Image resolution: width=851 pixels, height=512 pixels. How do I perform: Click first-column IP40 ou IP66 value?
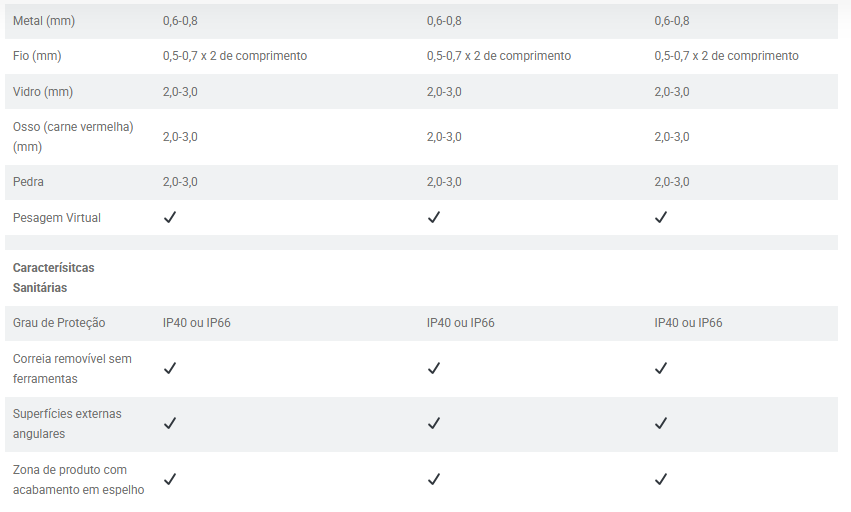pos(197,323)
